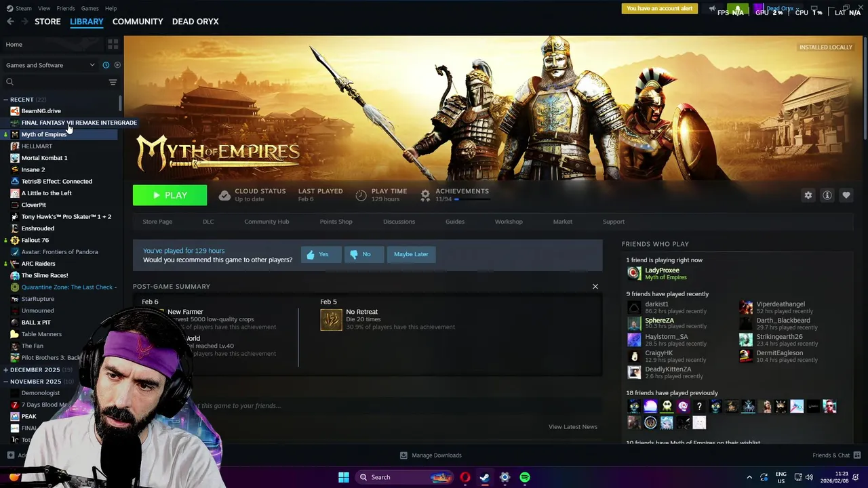Toggle the ready-to-play filter icon
This screenshot has height=488, width=868.
(117, 65)
